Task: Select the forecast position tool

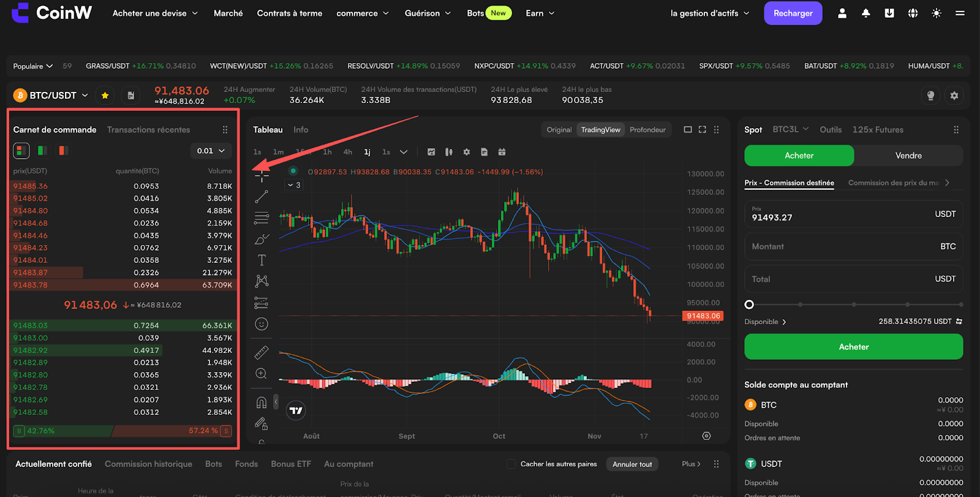Action: click(262, 303)
